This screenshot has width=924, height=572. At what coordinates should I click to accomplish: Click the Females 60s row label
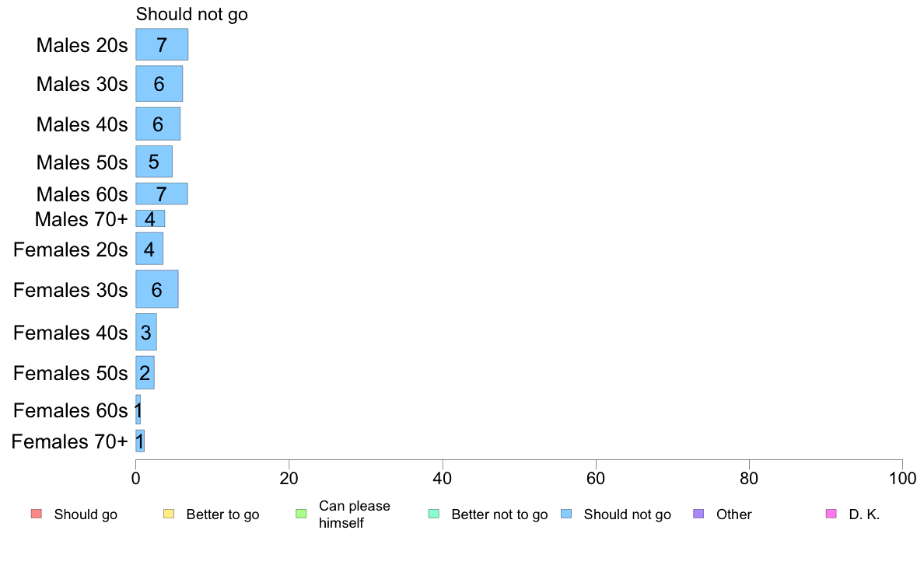[x=70, y=410]
